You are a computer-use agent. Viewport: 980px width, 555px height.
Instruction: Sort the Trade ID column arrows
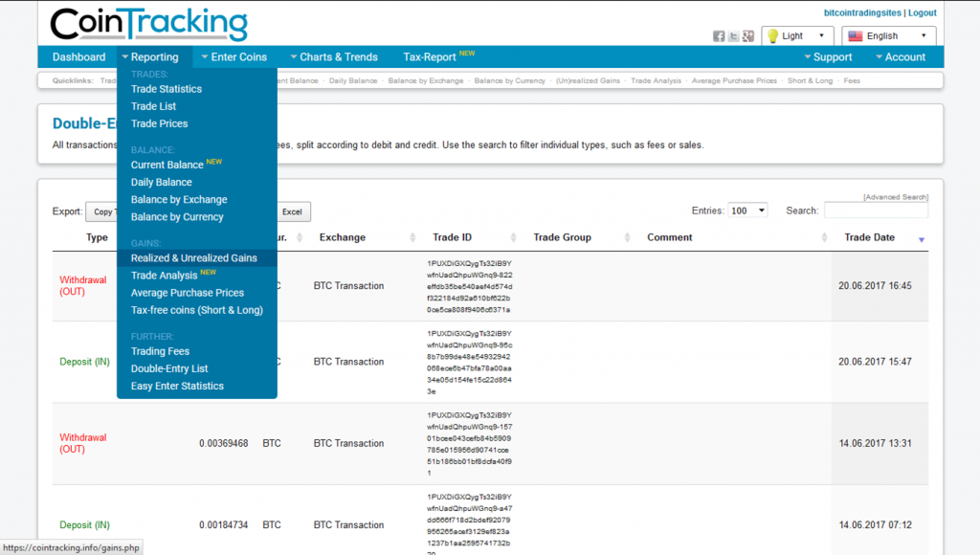[513, 237]
